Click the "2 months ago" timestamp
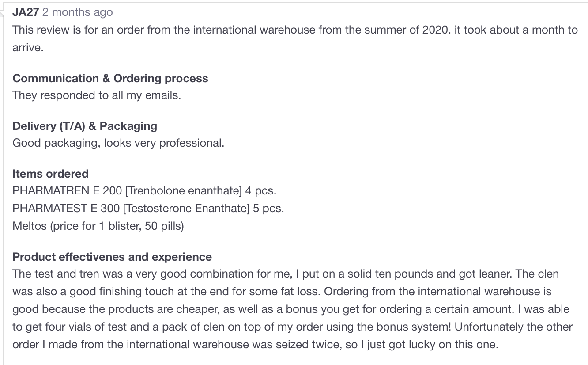This screenshot has height=365, width=588. click(x=77, y=12)
